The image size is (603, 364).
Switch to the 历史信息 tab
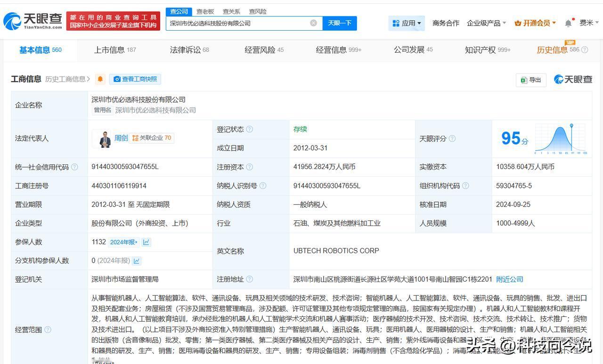coord(558,50)
